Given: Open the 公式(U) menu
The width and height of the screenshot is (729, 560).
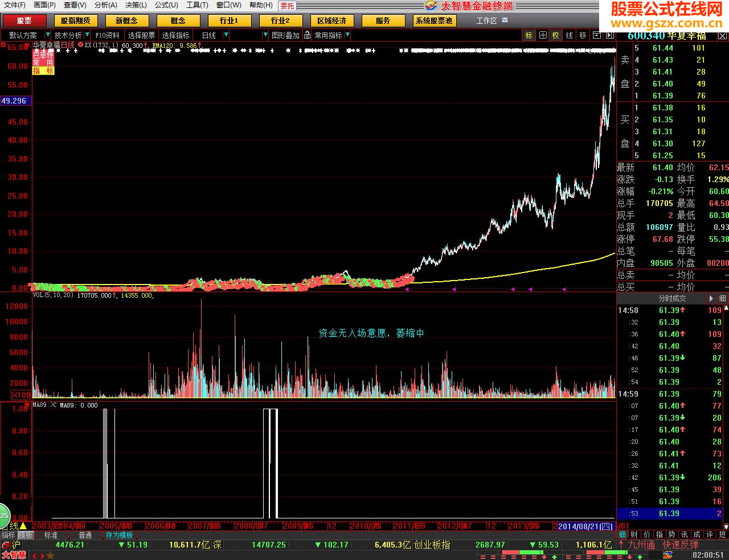Looking at the screenshot, I should coord(166,5).
